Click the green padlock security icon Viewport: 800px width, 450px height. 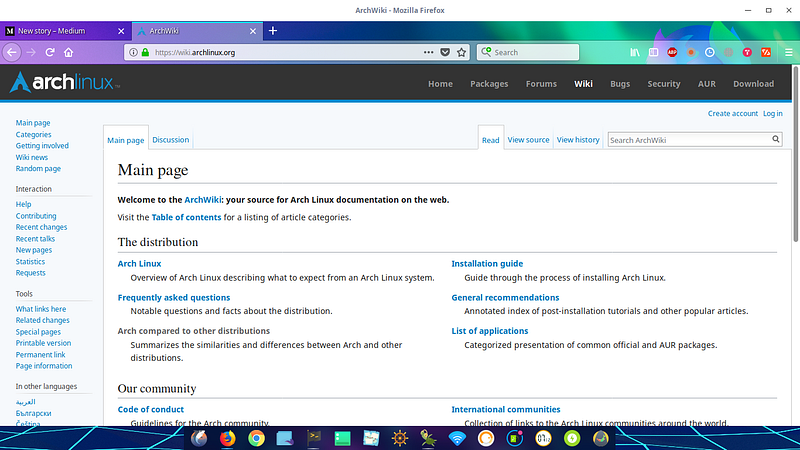click(145, 52)
